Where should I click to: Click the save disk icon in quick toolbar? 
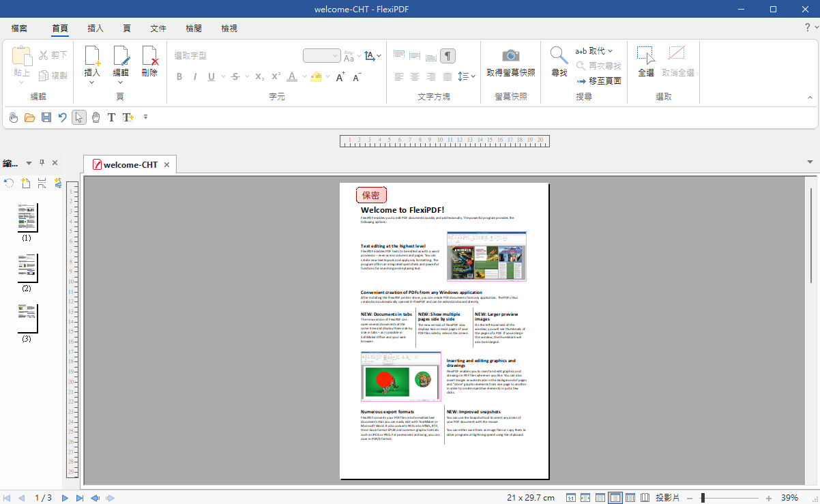pos(46,117)
